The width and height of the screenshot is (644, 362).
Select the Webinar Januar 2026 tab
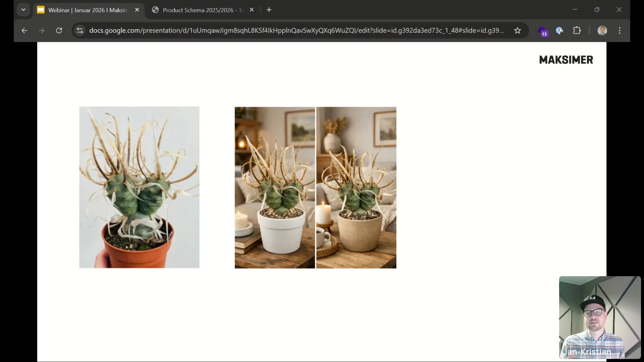pos(88,10)
